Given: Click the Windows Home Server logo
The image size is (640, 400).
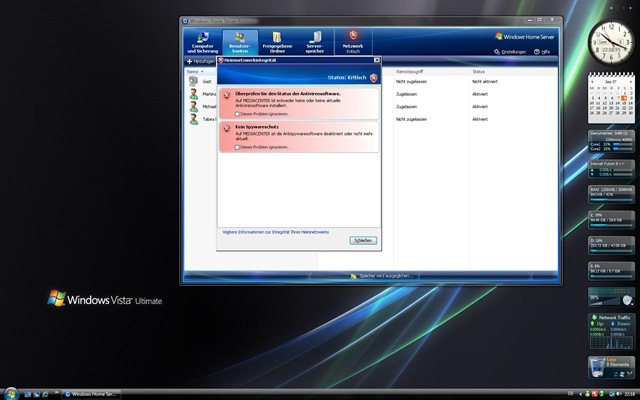Looking at the screenshot, I should pos(524,37).
